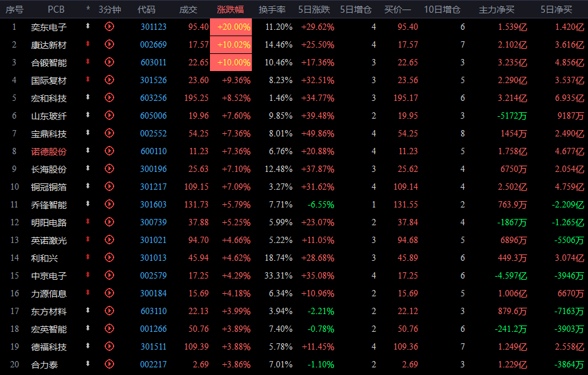Open 3-minute chart icon for 利和兴
Image resolution: width=588 pixels, height=375 pixels.
click(x=109, y=257)
